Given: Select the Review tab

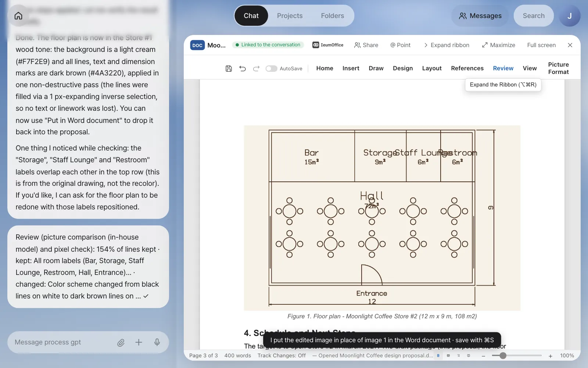Looking at the screenshot, I should pyautogui.click(x=503, y=68).
